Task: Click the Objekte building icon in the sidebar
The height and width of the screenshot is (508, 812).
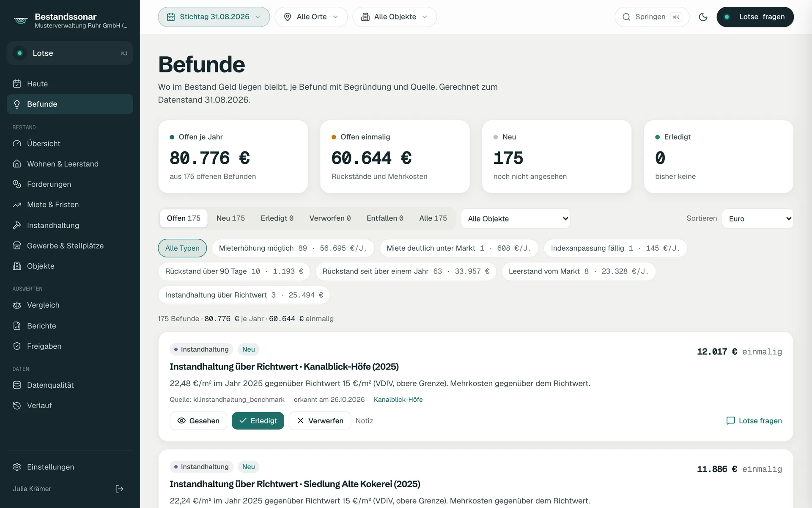Action: [17, 266]
